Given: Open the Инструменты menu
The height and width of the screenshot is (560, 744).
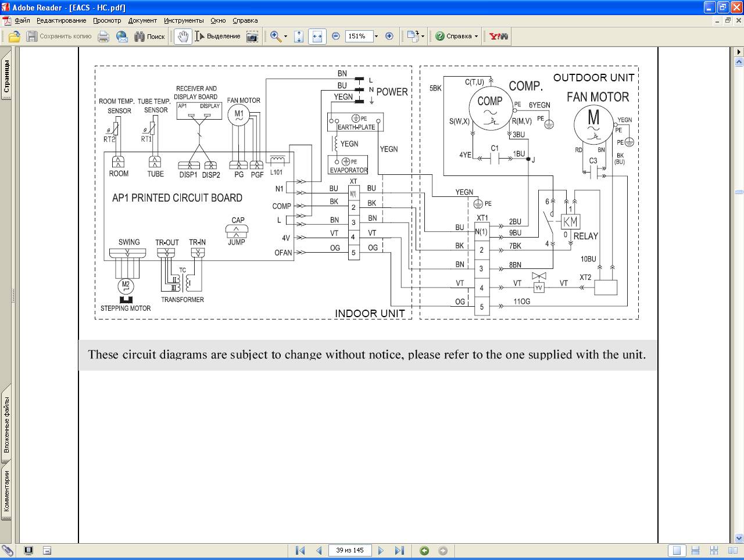Looking at the screenshot, I should (184, 20).
